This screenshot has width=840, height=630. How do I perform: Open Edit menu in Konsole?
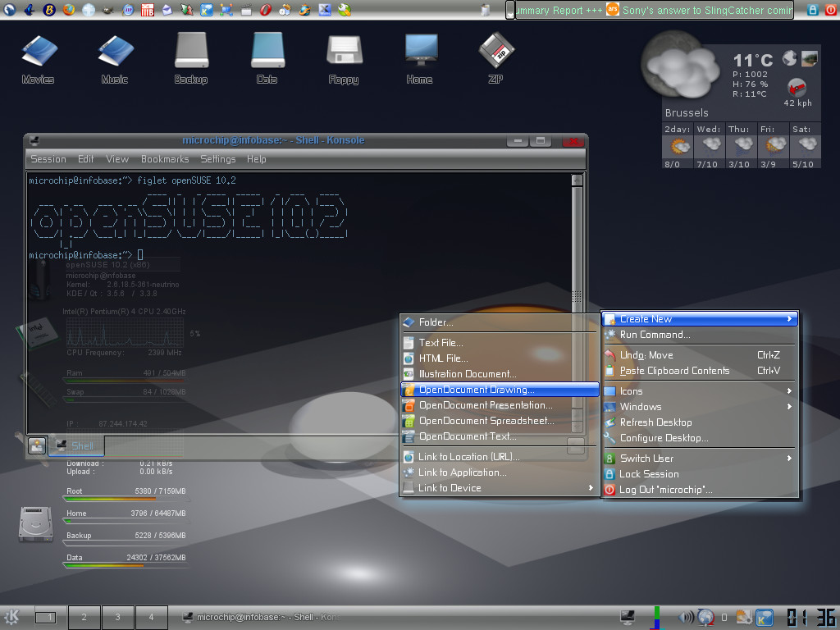pos(85,159)
